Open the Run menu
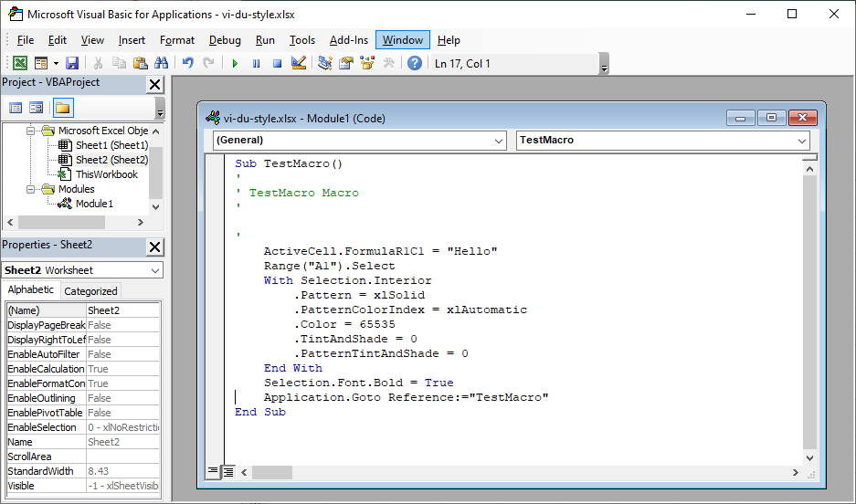856x504 pixels. click(265, 40)
